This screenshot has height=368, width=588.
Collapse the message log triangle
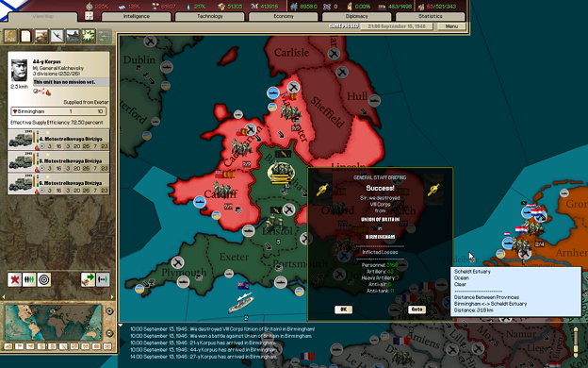[121, 325]
